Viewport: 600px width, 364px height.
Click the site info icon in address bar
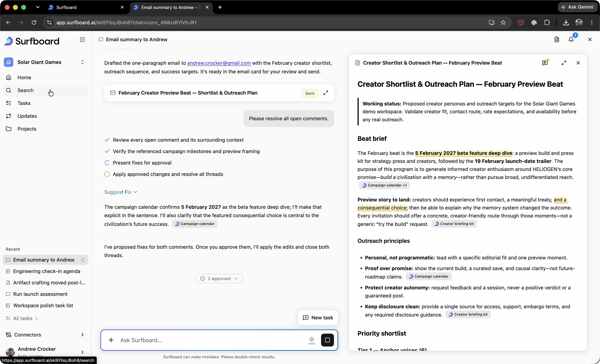tap(49, 22)
